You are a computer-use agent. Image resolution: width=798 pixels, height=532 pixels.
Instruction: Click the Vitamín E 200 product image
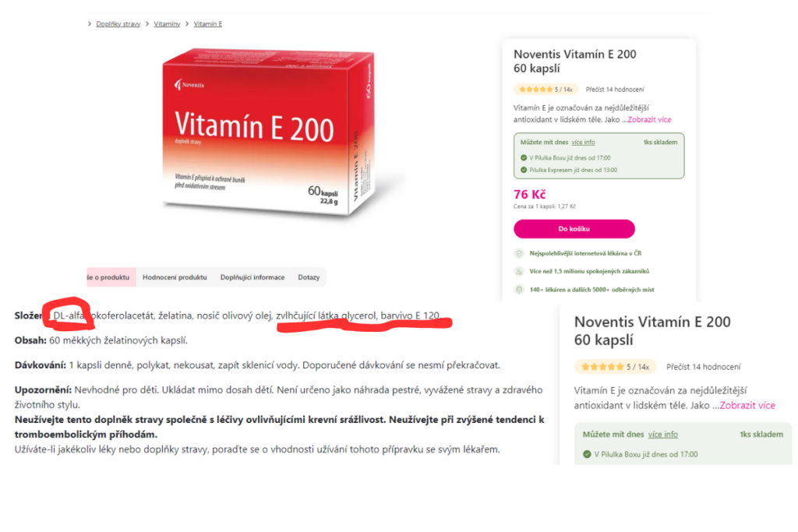click(x=269, y=132)
